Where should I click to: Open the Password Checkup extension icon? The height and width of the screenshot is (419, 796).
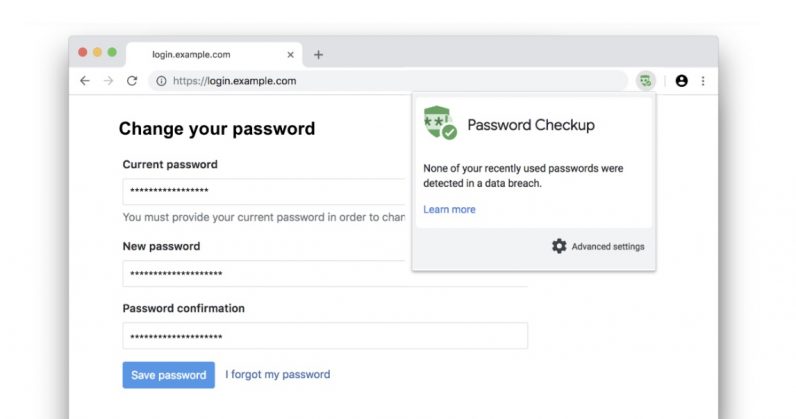[646, 81]
